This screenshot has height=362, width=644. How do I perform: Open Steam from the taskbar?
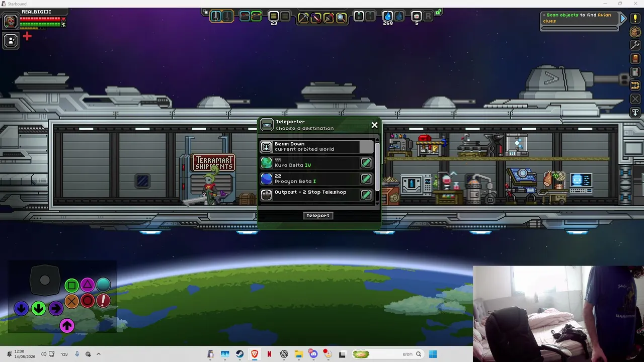[x=239, y=354]
